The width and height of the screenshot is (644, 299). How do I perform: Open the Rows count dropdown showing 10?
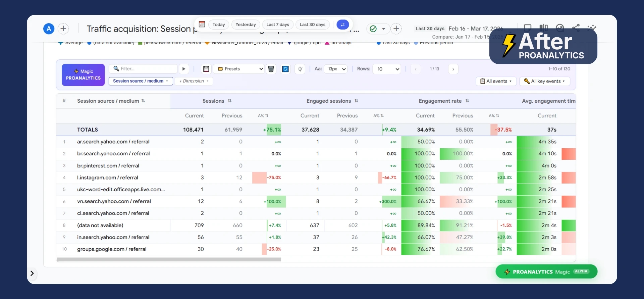click(387, 69)
